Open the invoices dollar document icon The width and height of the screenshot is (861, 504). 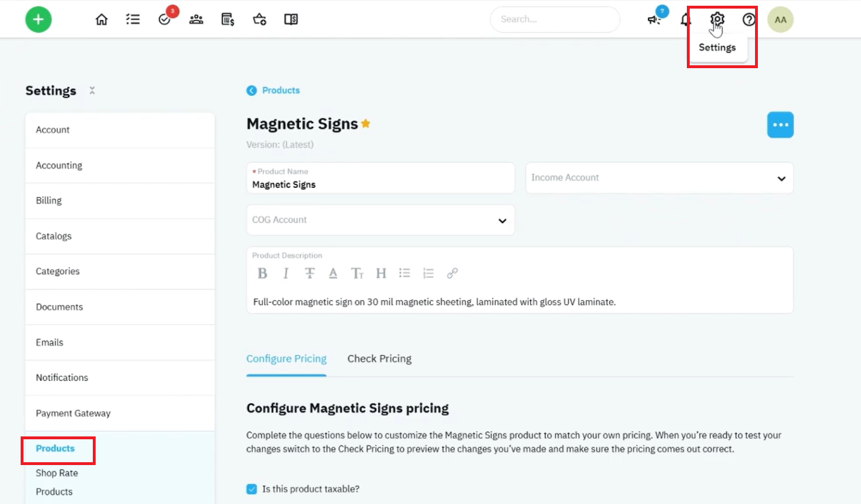(228, 19)
